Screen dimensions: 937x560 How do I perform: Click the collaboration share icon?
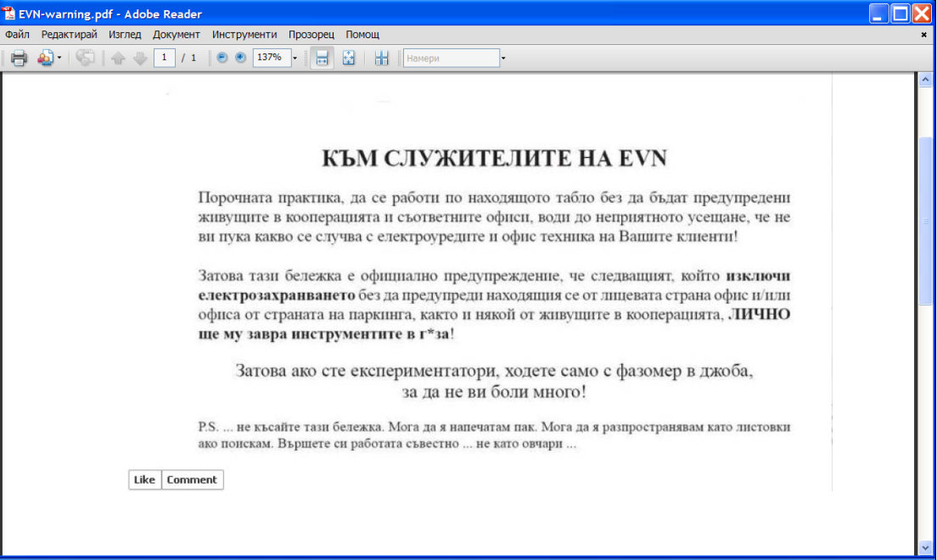click(46, 58)
